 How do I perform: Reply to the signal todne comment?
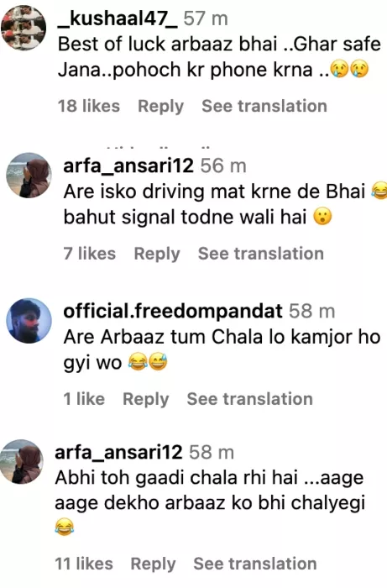coord(157,254)
